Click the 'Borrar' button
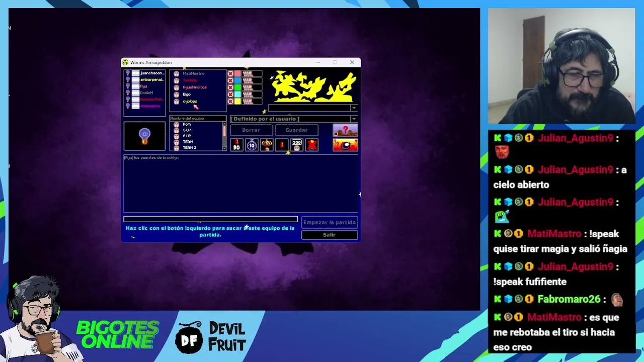Viewport: 644px width, 362px height. point(251,130)
